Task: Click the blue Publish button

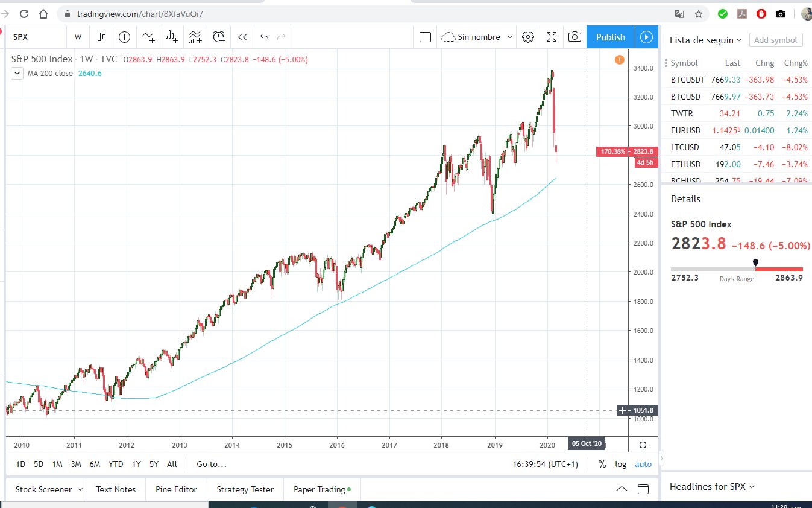Action: pyautogui.click(x=611, y=37)
